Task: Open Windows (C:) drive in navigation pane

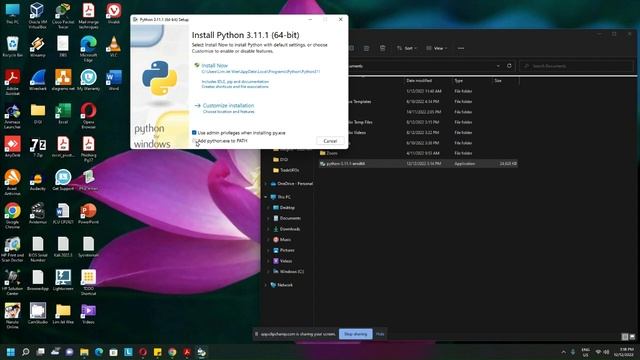Action: [x=291, y=271]
